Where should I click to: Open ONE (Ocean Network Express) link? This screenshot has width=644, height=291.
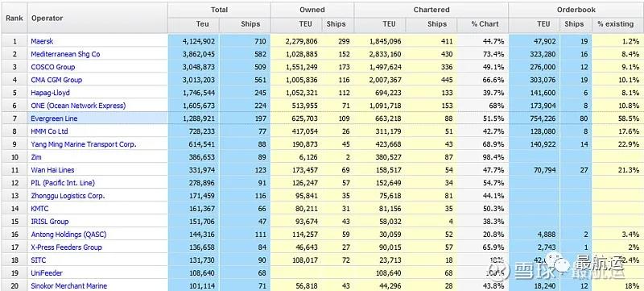coord(78,106)
